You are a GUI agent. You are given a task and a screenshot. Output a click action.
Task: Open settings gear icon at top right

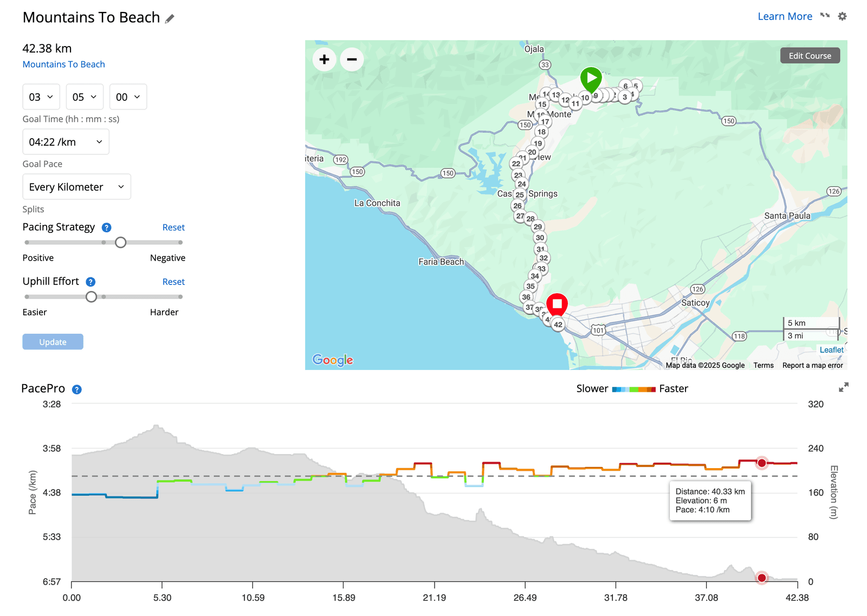tap(842, 16)
